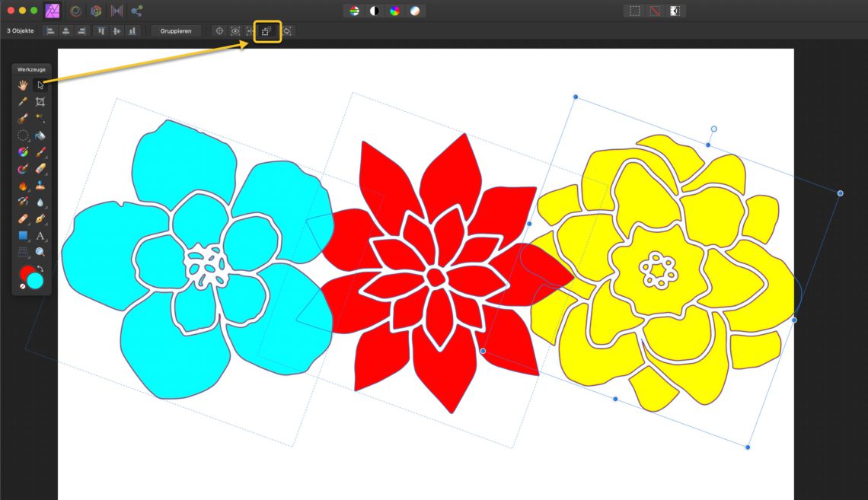Switch to the Export persona
Screen dimensions: 868x500
pyautogui.click(x=137, y=11)
